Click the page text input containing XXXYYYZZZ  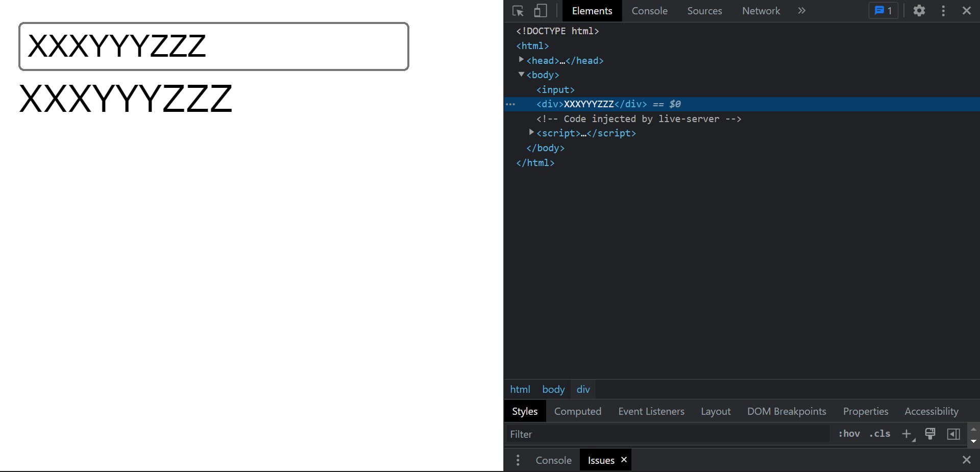pyautogui.click(x=214, y=46)
